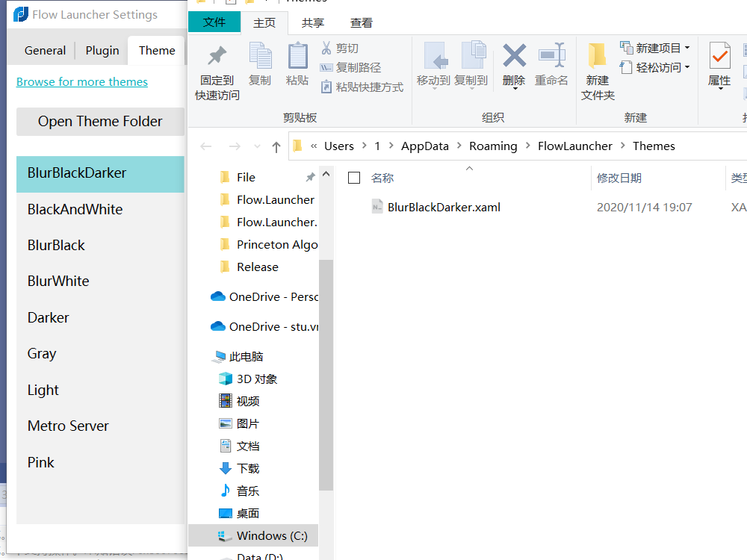Switch to the Plugin settings tab

pyautogui.click(x=102, y=51)
